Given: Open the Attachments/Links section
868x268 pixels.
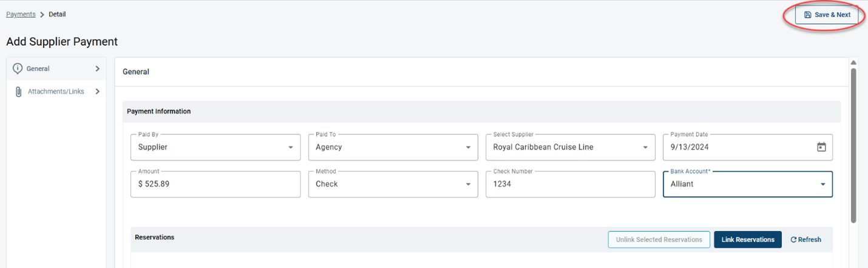Looking at the screenshot, I should (x=56, y=92).
